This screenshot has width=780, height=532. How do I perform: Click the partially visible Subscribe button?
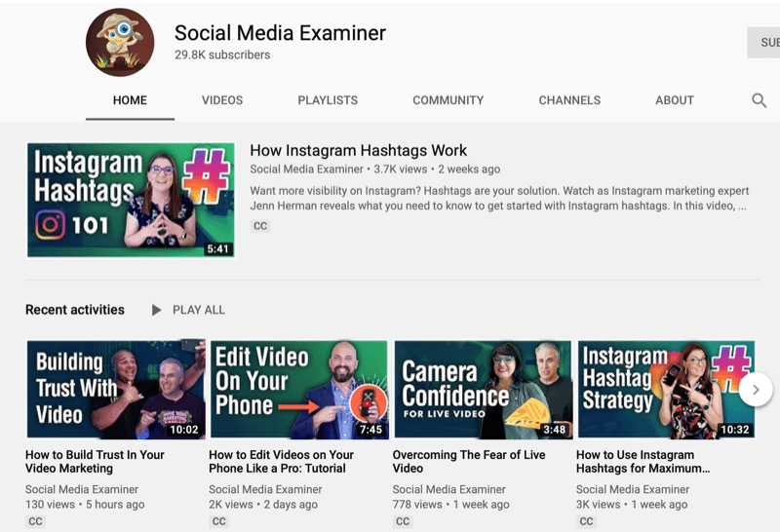(763, 42)
